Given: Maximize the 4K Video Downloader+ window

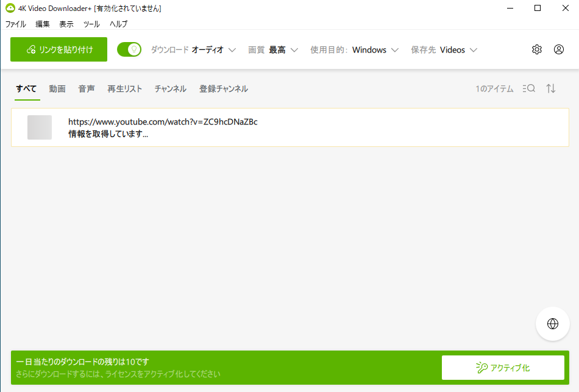Looking at the screenshot, I should click(538, 8).
